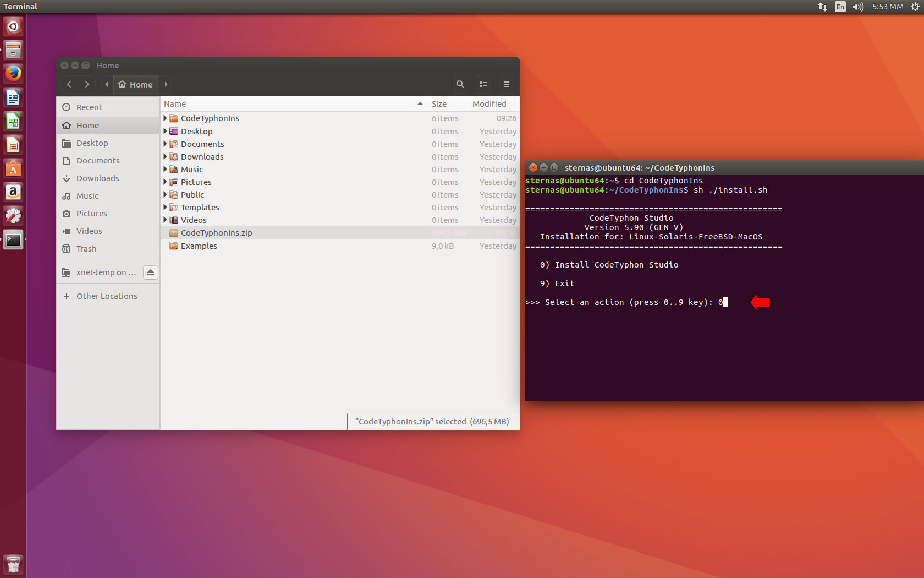Click the clock showing 5:53 MM
The height and width of the screenshot is (578, 924).
(x=888, y=7)
